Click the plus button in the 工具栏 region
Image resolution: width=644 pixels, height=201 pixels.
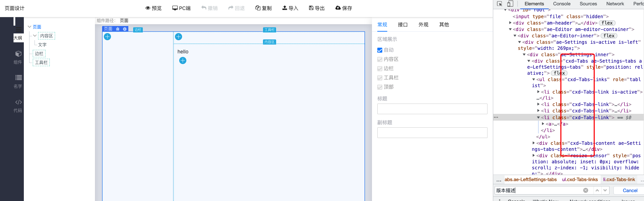[x=179, y=37]
